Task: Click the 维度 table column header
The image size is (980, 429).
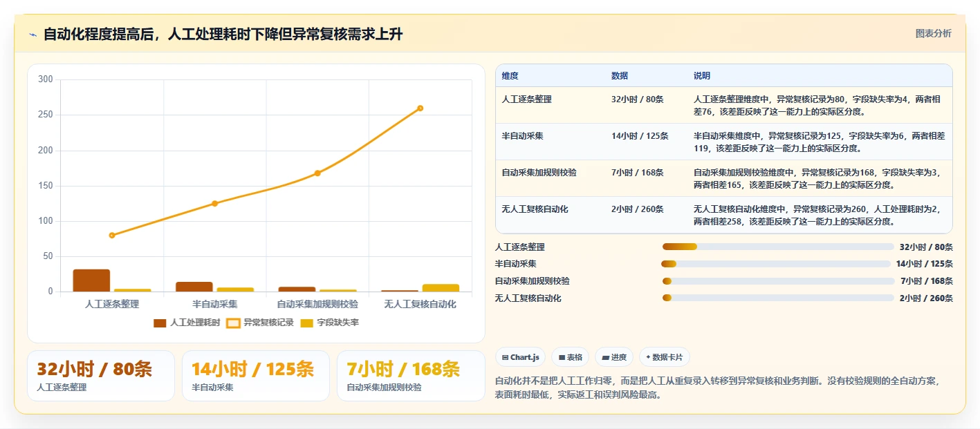Action: coord(510,75)
